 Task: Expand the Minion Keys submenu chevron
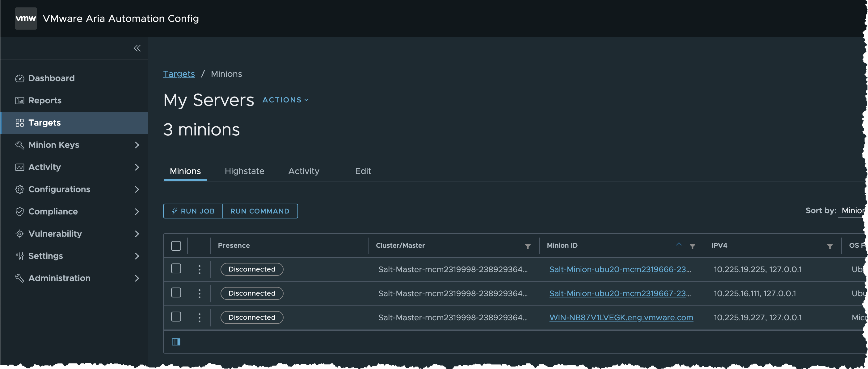tap(137, 145)
